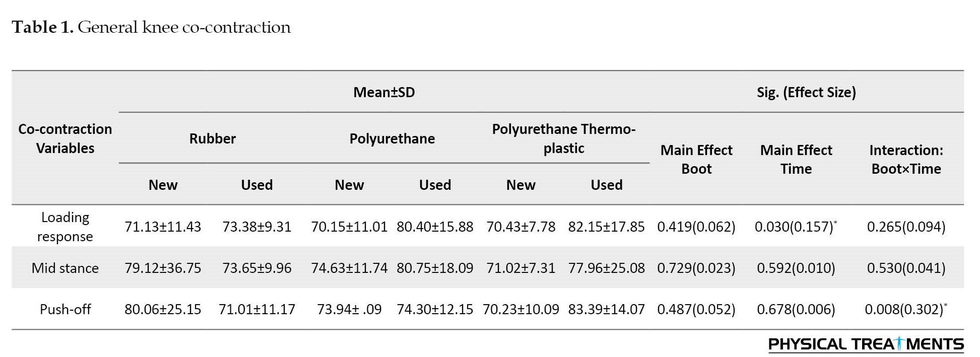Image resolution: width=980 pixels, height=357 pixels.
Task: Click the Loading response row label
Action: click(x=65, y=227)
